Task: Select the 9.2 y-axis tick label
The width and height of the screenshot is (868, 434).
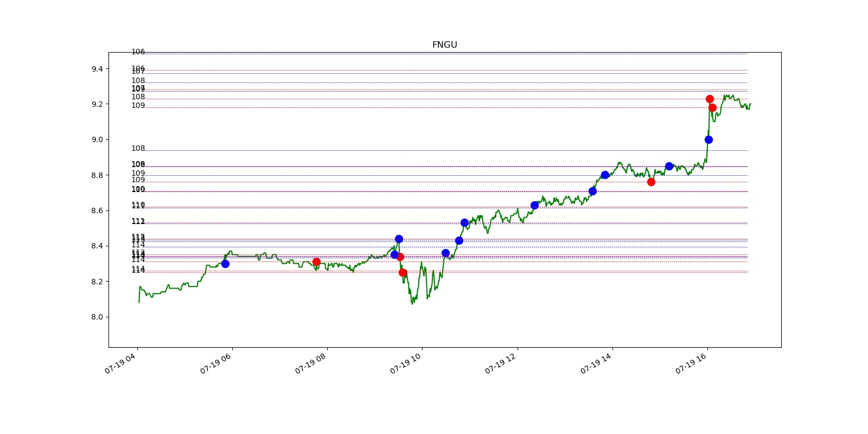Action: click(97, 104)
